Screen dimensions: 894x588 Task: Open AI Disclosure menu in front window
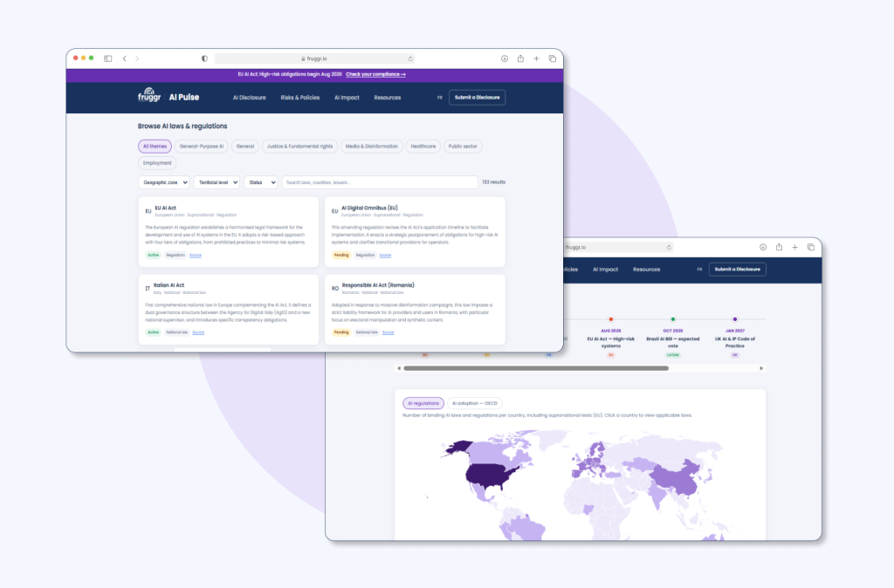(249, 98)
